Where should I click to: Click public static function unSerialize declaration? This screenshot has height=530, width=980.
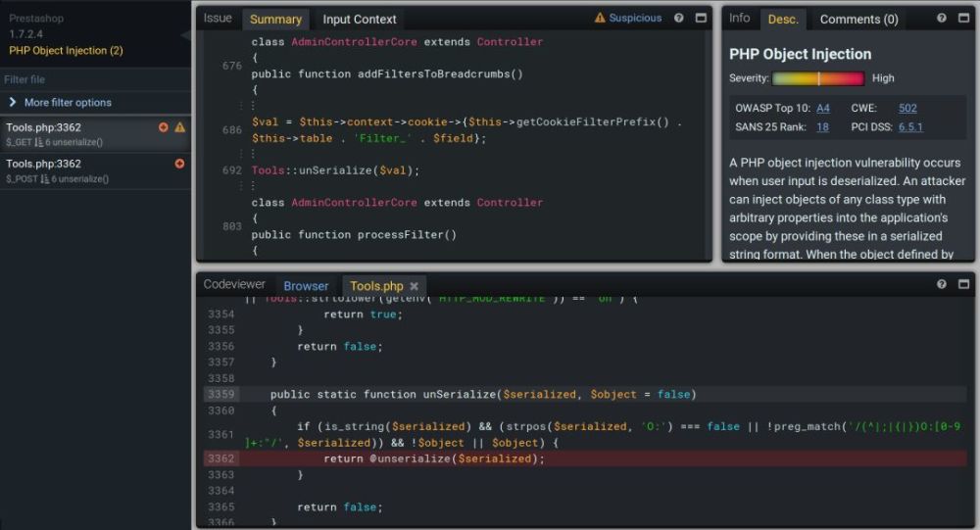tap(482, 395)
